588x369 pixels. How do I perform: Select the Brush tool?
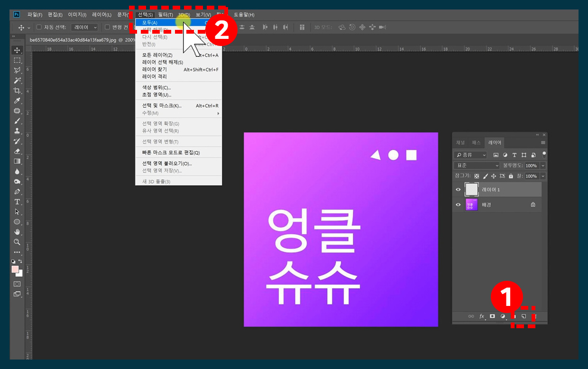17,121
